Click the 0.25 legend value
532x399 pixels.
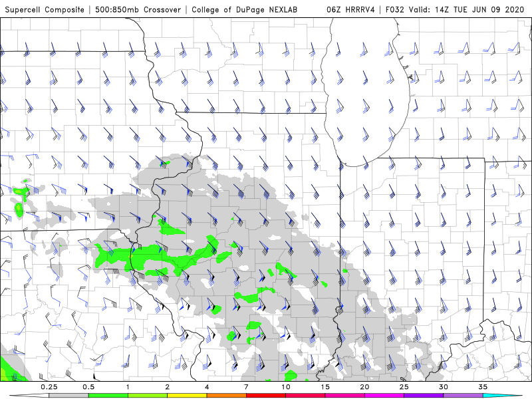click(x=49, y=387)
